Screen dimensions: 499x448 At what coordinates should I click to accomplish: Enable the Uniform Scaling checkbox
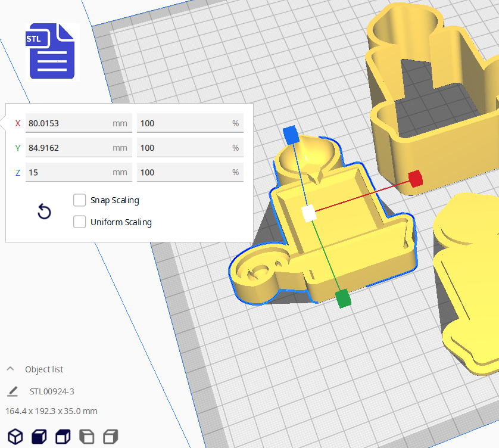click(79, 222)
